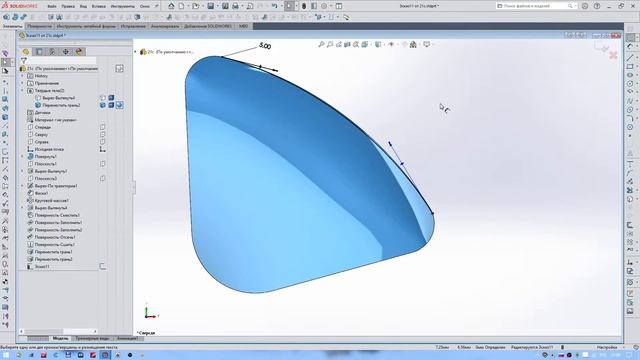Create a new document with the New icon
Screen dimensions: 640x360
tap(182, 6)
